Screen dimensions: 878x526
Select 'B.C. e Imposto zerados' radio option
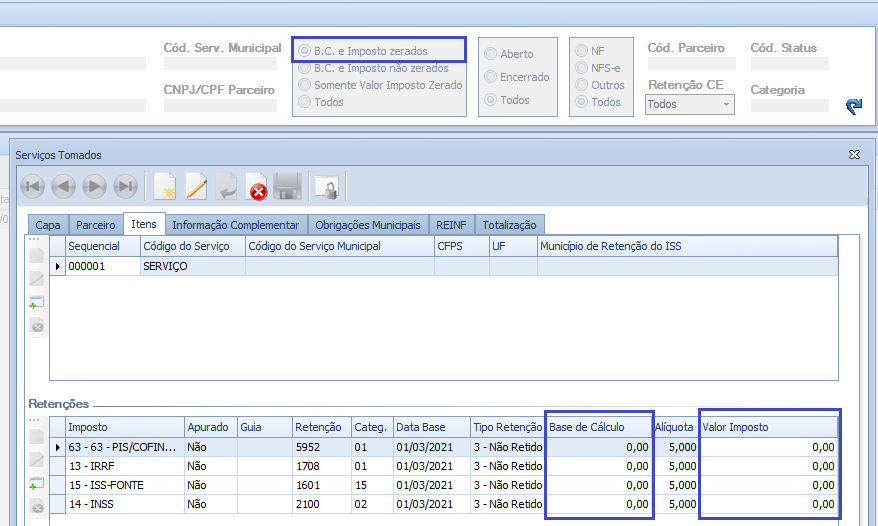point(305,51)
